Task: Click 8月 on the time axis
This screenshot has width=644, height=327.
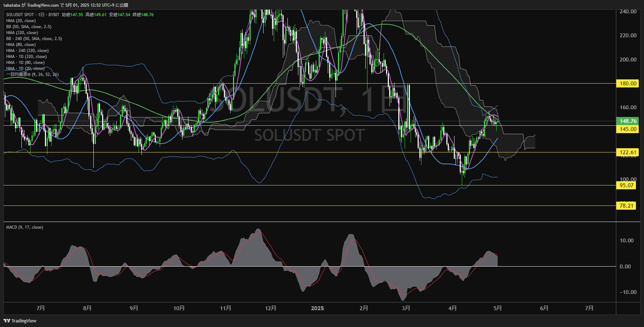Action: 87,308
